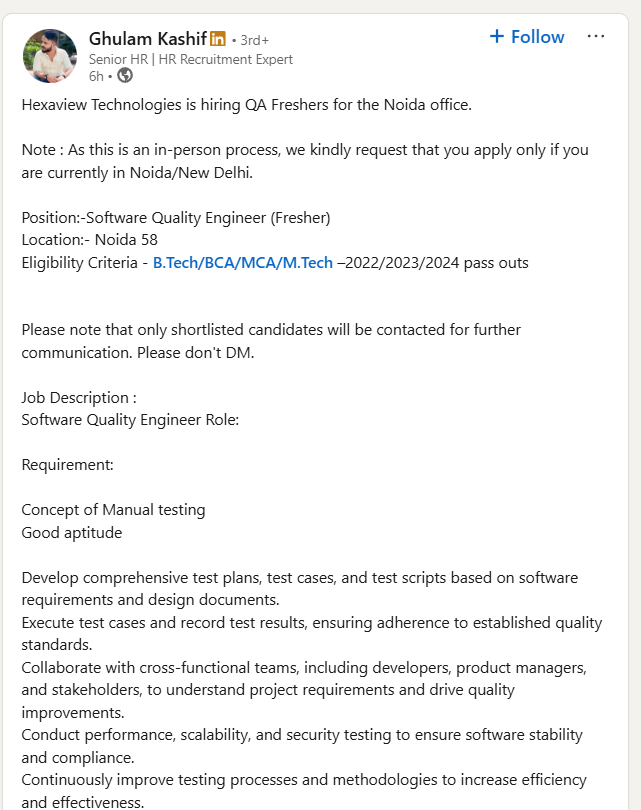Open the three-dot post options menu
Screen dimensions: 641x810
tap(596, 37)
